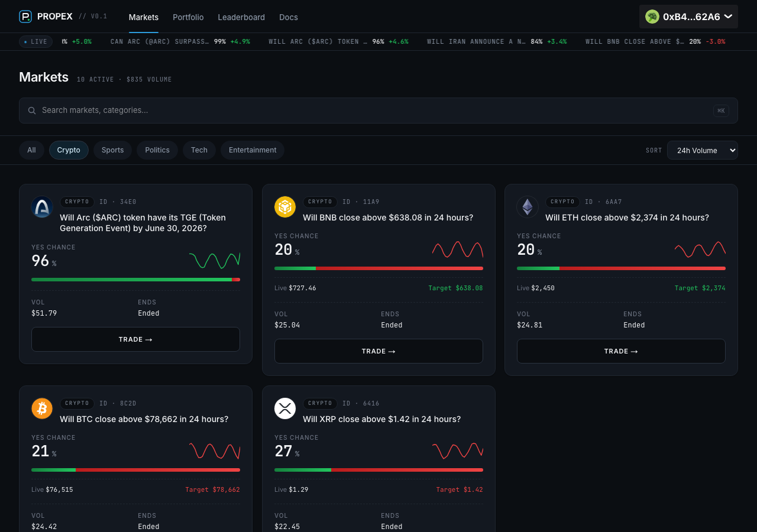The width and height of the screenshot is (757, 532).
Task: Click the Bitcoin logo icon
Action: pos(42,408)
